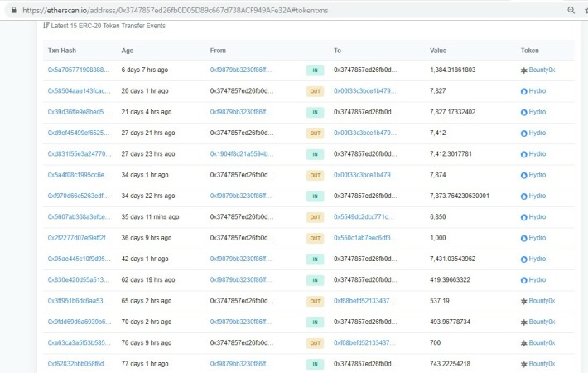Click the browser zoom magnifier icon

pos(571,10)
